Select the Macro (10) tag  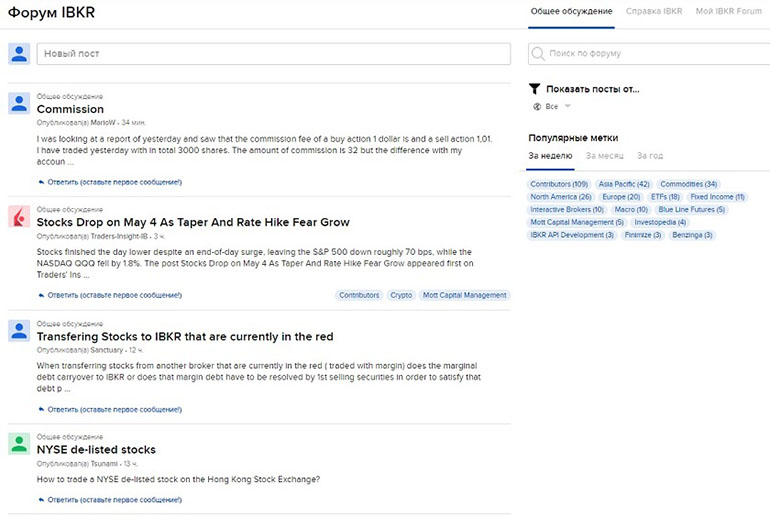click(631, 210)
